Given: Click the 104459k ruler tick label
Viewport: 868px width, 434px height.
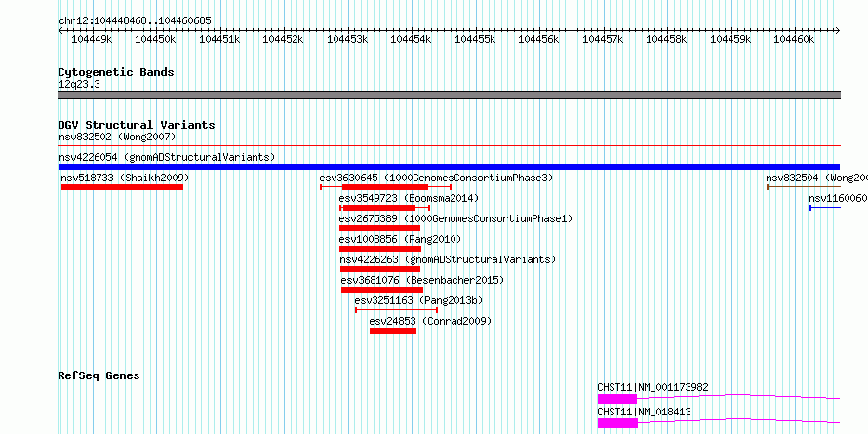Looking at the screenshot, I should click(x=730, y=39).
